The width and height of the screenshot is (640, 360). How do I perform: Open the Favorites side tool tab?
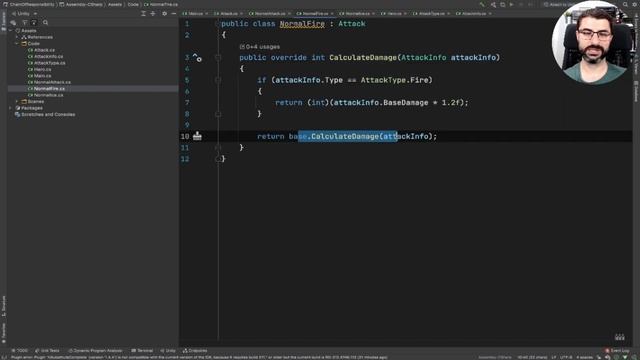pyautogui.click(x=4, y=333)
